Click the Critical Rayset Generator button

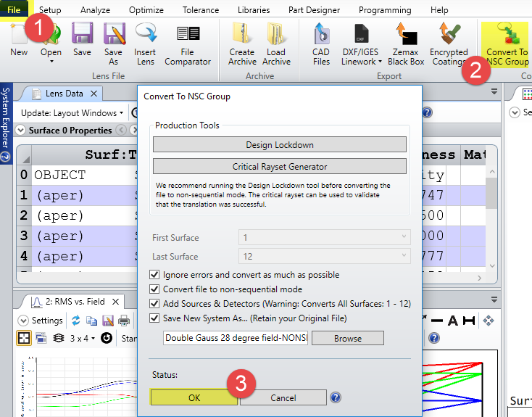tap(280, 166)
